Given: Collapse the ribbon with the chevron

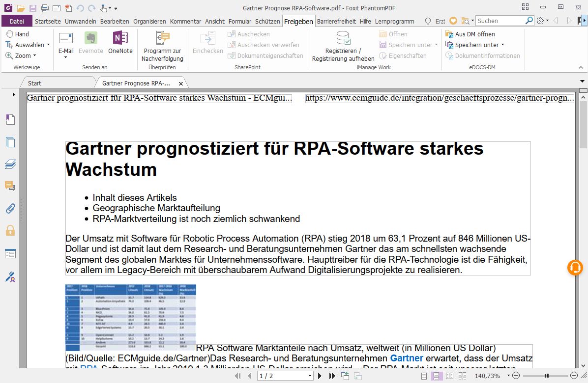Looking at the screenshot, I should [x=581, y=67].
